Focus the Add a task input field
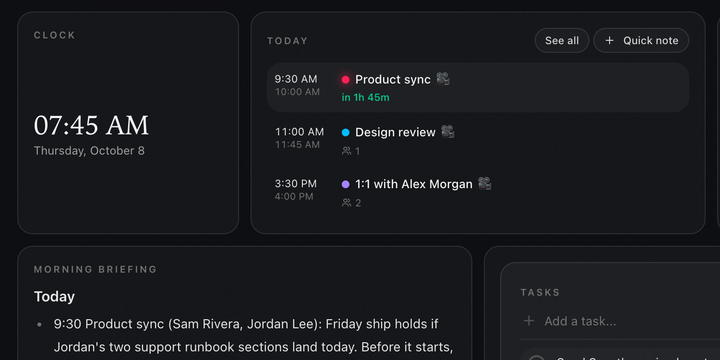720x360 pixels. pyautogui.click(x=620, y=321)
